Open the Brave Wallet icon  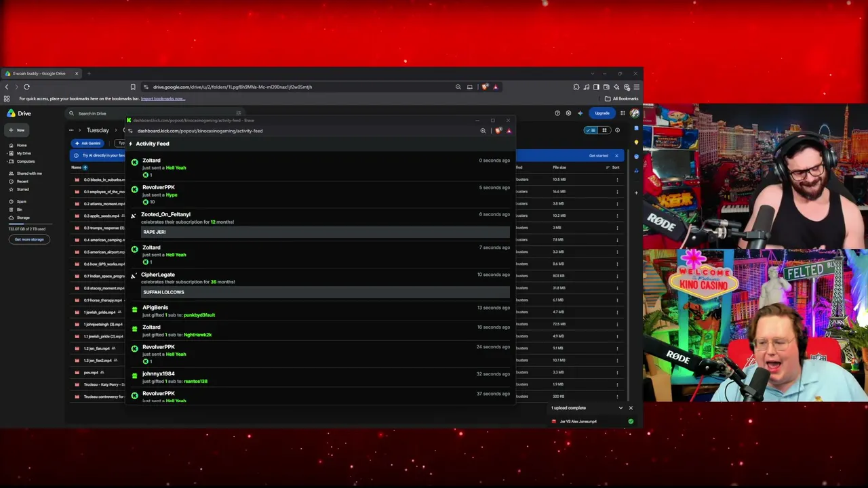606,87
